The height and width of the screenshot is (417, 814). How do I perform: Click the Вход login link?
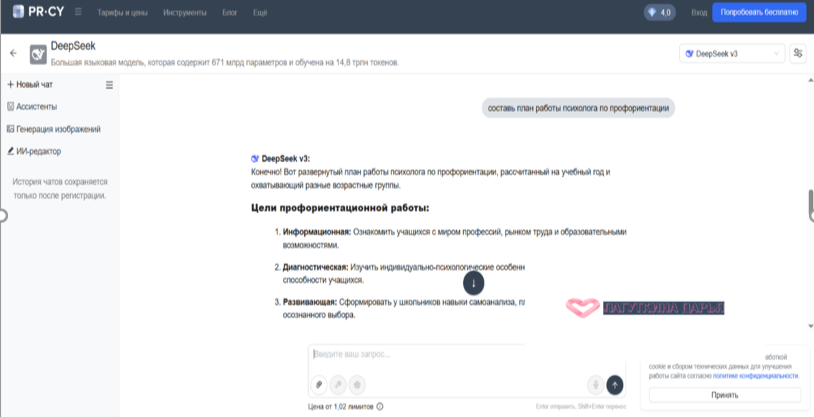[699, 12]
